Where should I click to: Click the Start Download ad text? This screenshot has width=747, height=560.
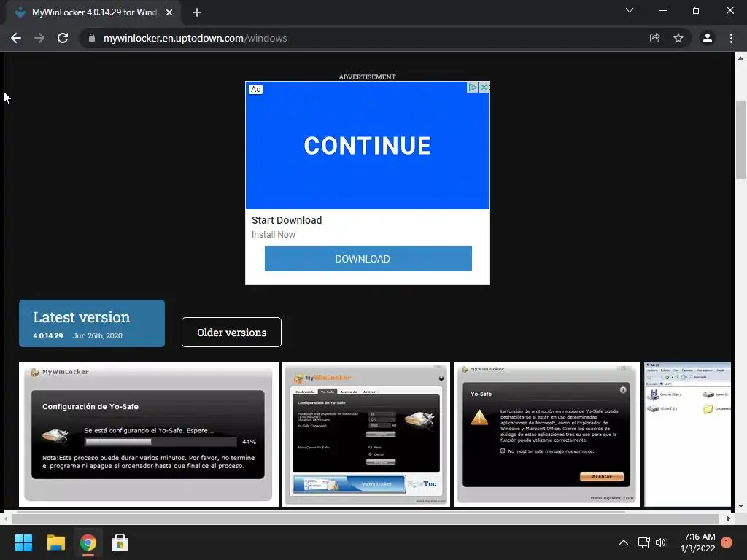coord(287,220)
